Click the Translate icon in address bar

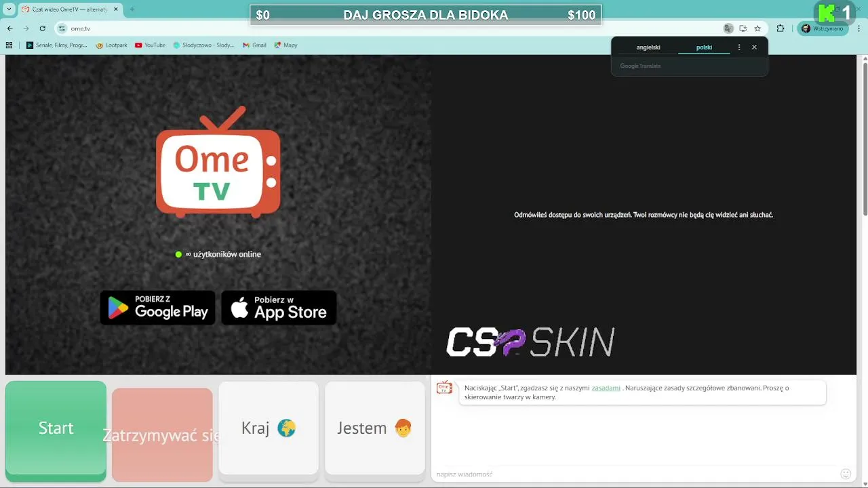tap(728, 28)
